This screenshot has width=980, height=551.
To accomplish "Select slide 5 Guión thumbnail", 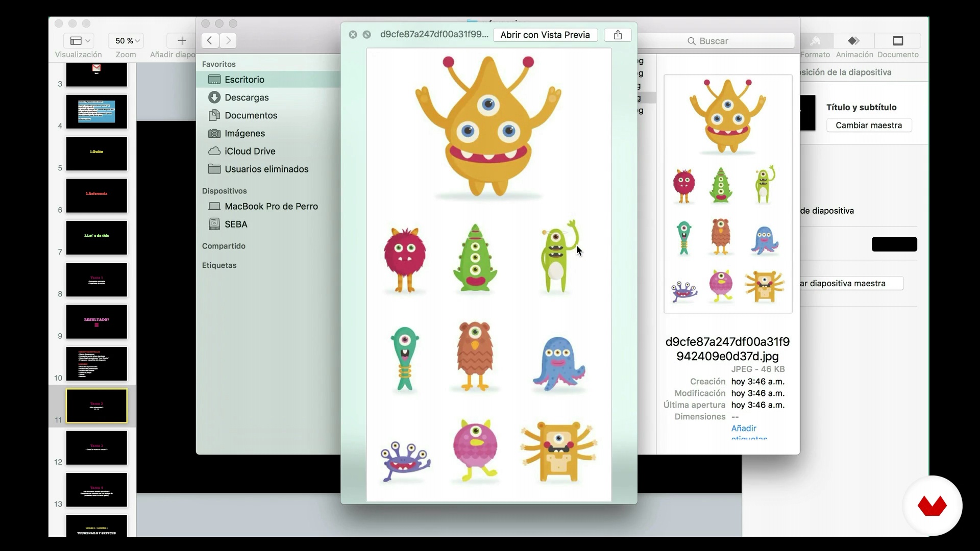I will click(x=96, y=154).
